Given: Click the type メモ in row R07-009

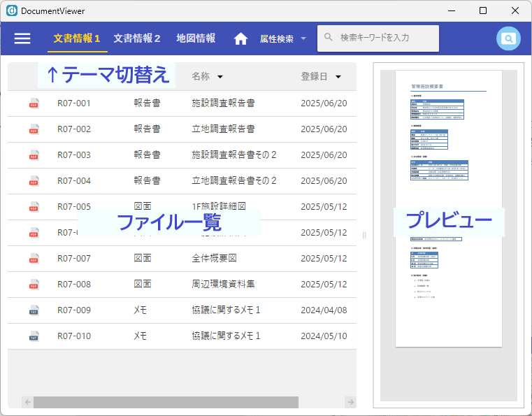Looking at the screenshot, I should 140,310.
